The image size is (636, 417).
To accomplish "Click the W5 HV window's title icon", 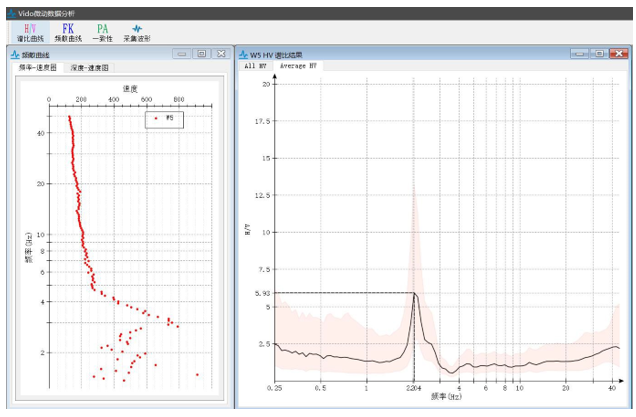I will (x=243, y=53).
